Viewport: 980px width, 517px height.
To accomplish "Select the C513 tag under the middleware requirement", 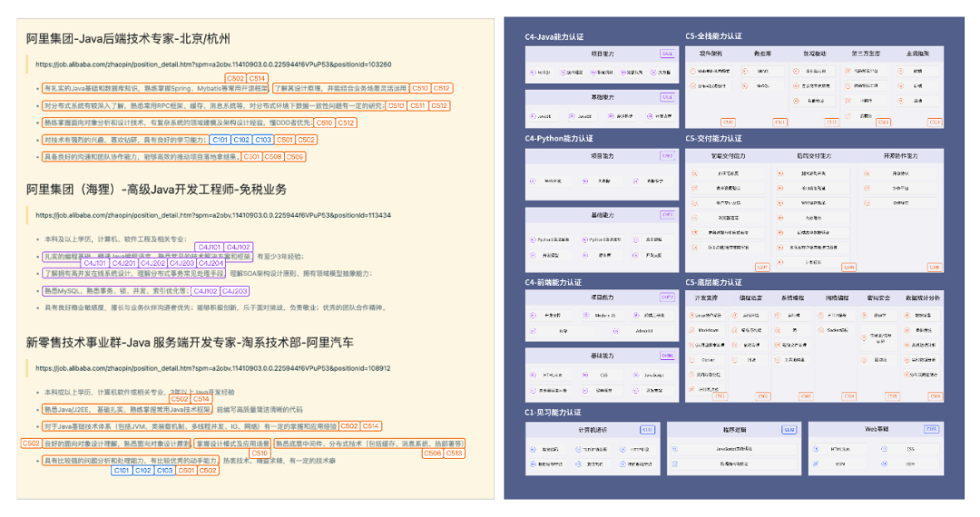I will [x=455, y=454].
